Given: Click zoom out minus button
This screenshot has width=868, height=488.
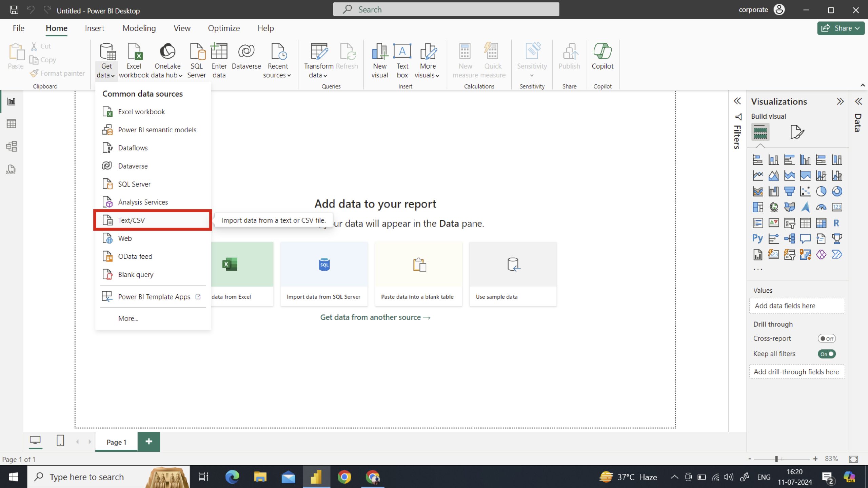Looking at the screenshot, I should (x=750, y=459).
